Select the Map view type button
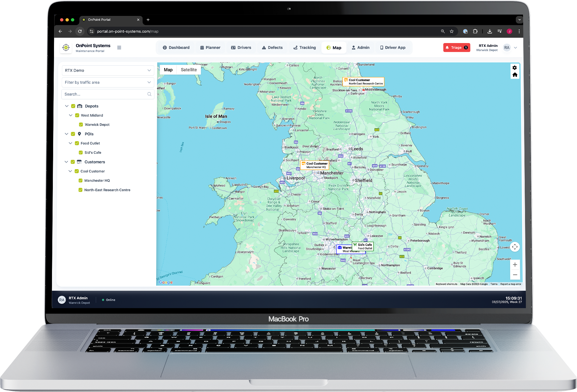This screenshot has height=392, width=577. coord(168,70)
